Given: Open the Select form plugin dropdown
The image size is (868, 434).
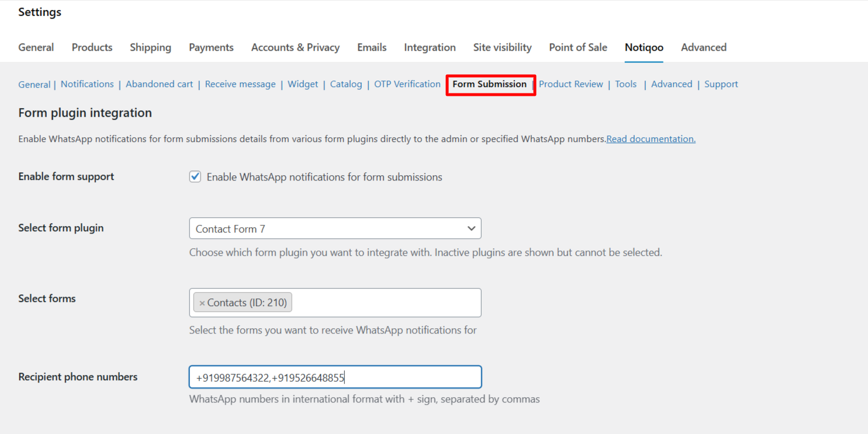Looking at the screenshot, I should (x=335, y=228).
